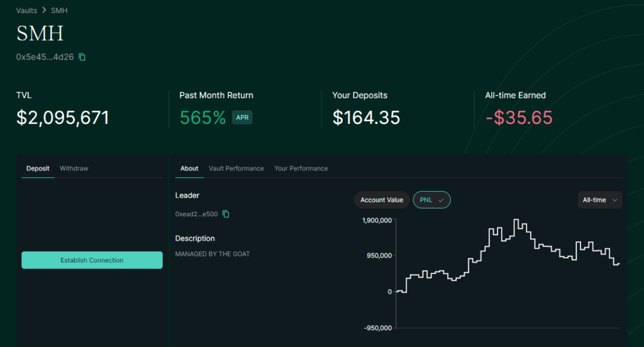Expand time range using the chevron arrow
This screenshot has height=347, width=644.
(614, 200)
